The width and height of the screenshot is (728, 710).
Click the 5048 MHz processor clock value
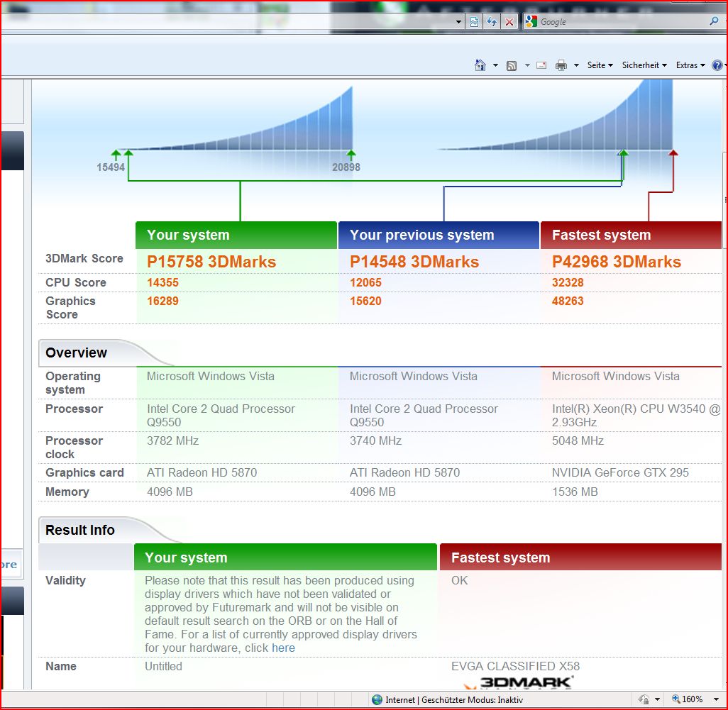pos(578,441)
